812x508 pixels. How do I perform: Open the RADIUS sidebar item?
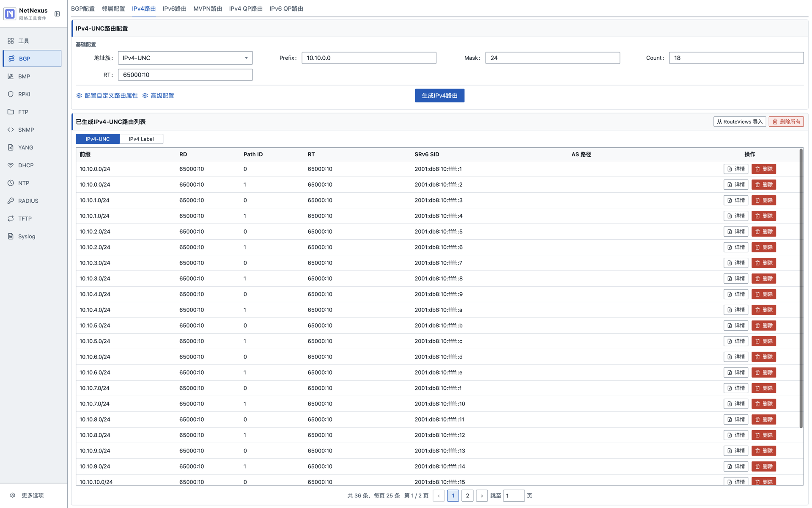[x=32, y=201]
